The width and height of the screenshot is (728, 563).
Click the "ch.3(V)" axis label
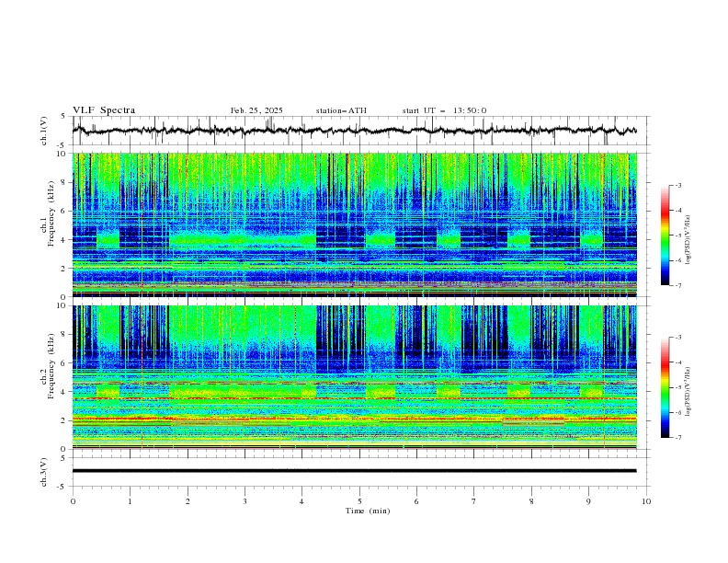pyautogui.click(x=44, y=472)
